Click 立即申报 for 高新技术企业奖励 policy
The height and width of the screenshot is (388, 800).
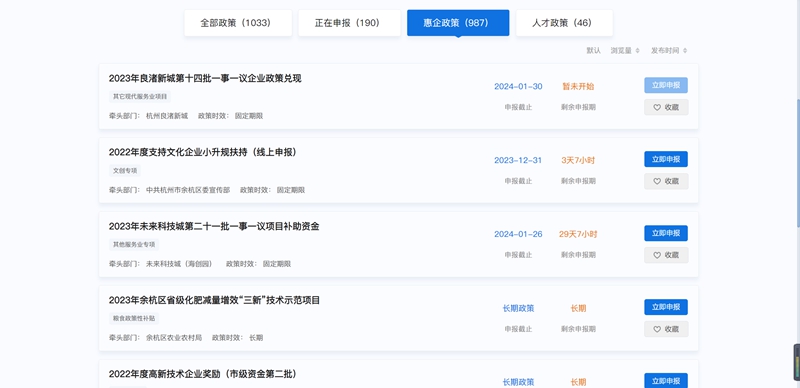[x=666, y=380]
